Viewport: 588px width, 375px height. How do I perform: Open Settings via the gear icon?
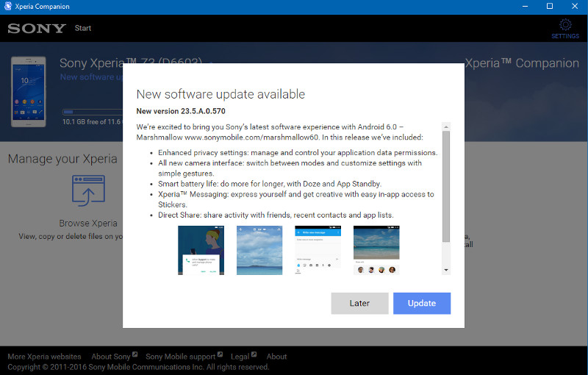click(565, 26)
